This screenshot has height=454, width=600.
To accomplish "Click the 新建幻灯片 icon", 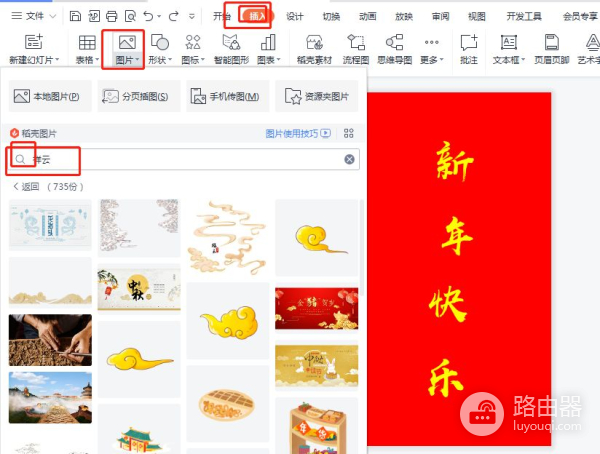I will 34,42.
